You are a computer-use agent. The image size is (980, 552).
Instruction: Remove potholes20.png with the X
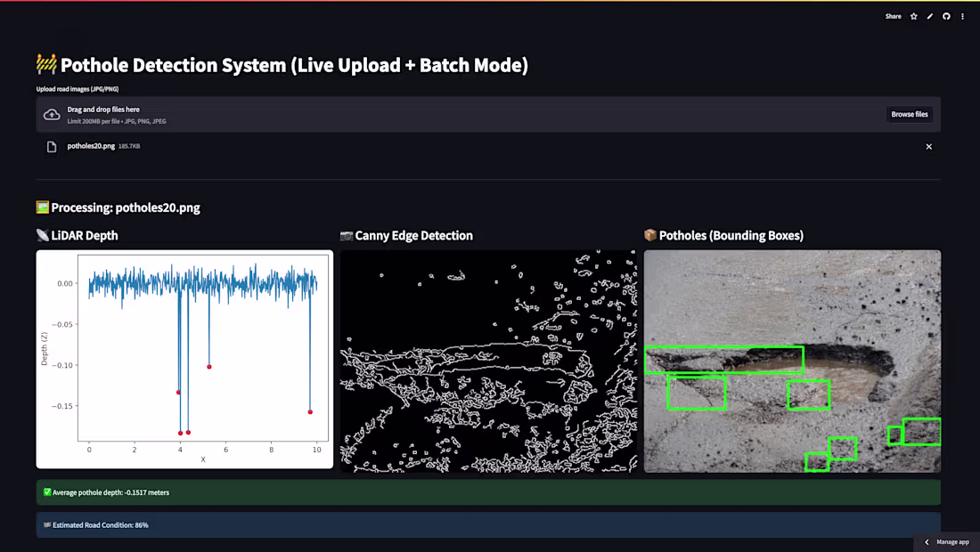tap(928, 147)
